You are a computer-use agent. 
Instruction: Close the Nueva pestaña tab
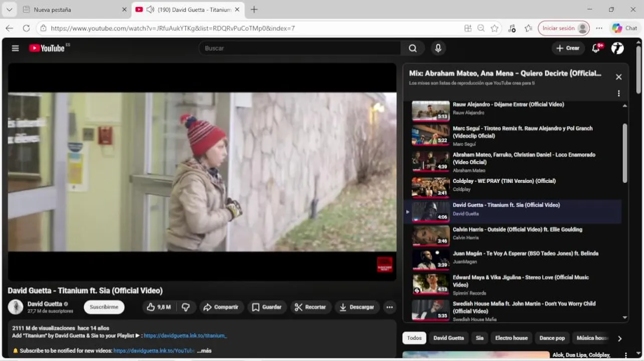pos(124,10)
